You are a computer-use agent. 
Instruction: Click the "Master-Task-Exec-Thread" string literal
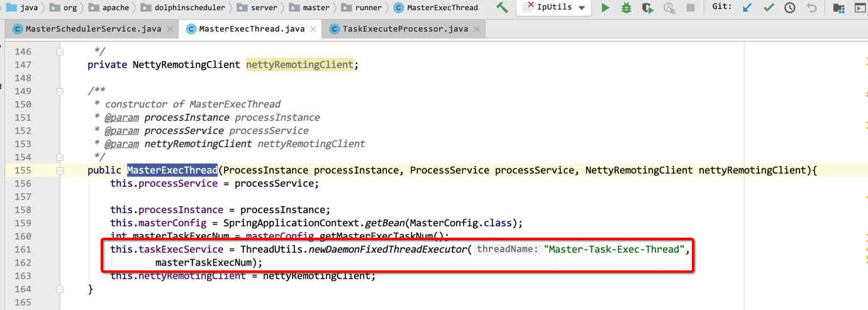coord(614,250)
